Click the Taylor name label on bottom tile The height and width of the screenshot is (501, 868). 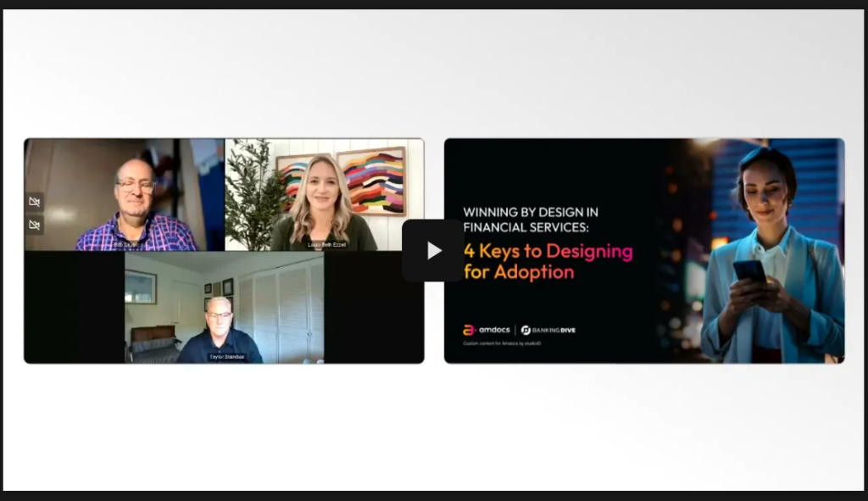pos(226,357)
